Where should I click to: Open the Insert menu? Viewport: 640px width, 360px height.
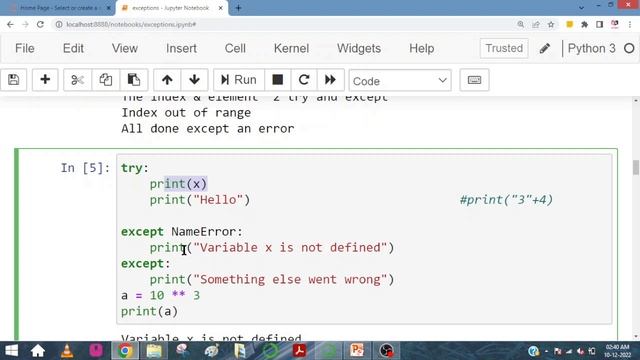click(x=181, y=48)
